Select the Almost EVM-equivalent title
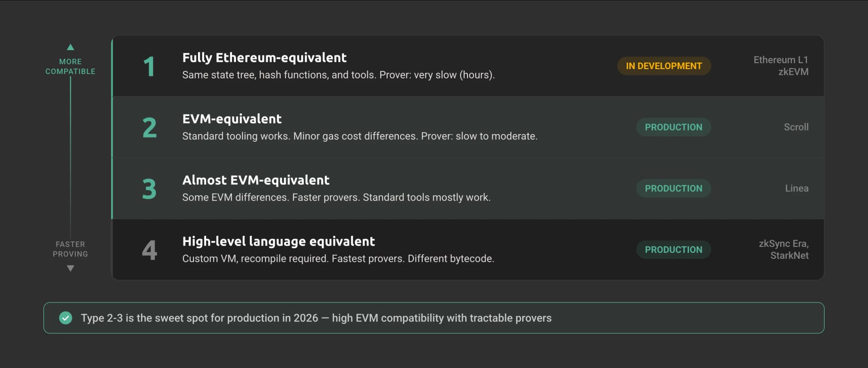 coord(256,180)
